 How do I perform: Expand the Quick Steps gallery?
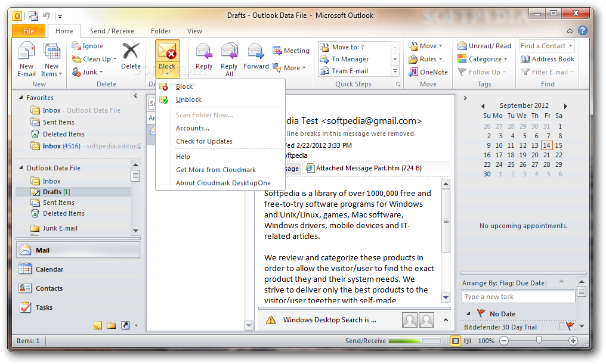[x=395, y=71]
